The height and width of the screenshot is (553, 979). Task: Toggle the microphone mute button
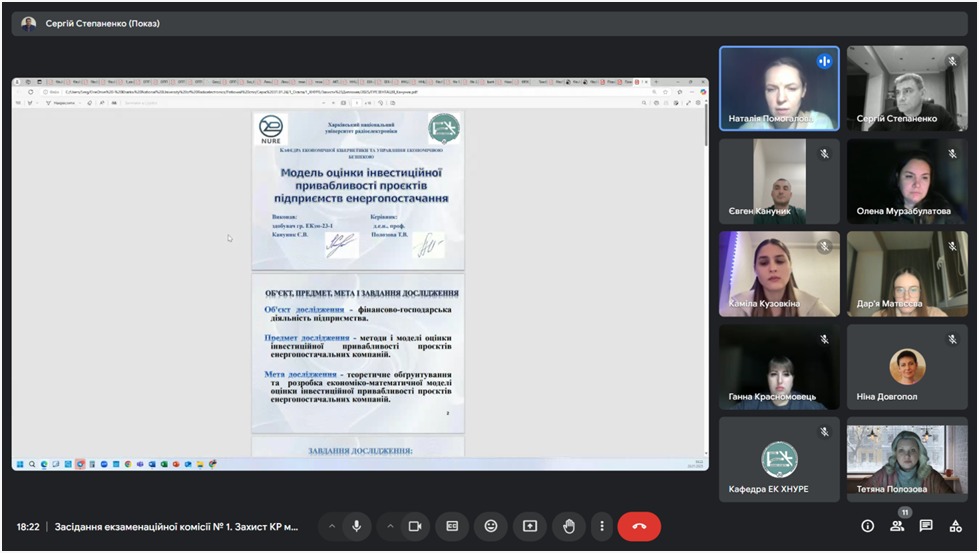(x=356, y=526)
